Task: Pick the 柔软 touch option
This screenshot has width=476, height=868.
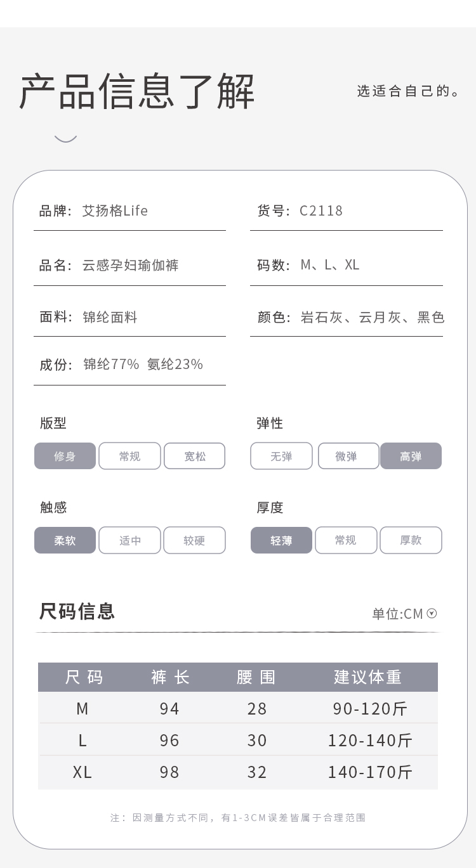Action: (x=65, y=540)
